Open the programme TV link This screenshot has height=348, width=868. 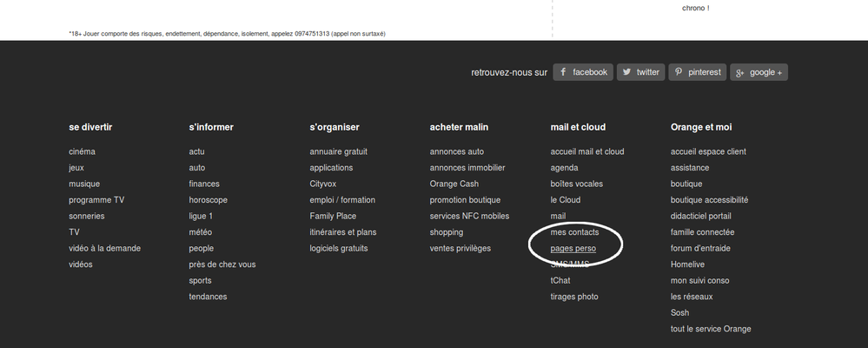click(96, 200)
